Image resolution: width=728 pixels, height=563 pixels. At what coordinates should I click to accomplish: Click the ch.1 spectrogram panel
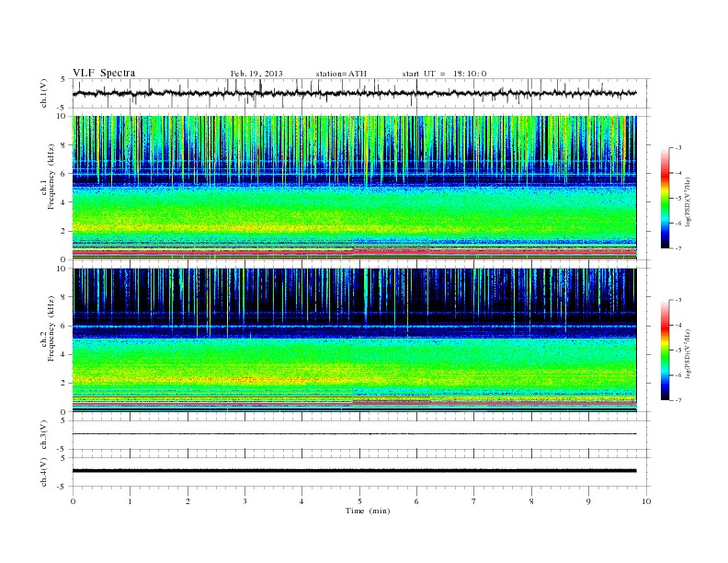point(355,188)
